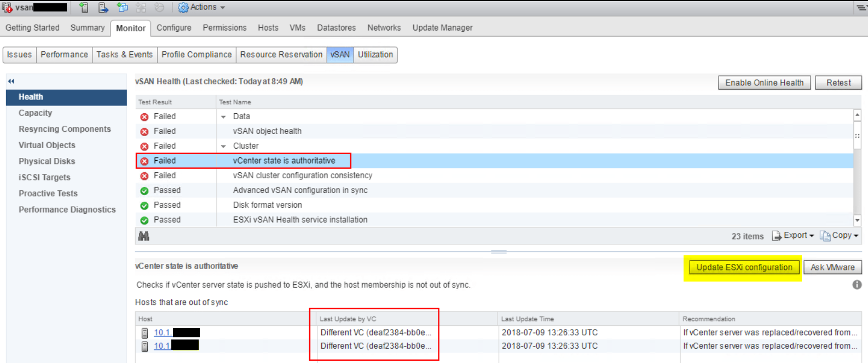
Task: Click the Retest button
Action: click(838, 83)
